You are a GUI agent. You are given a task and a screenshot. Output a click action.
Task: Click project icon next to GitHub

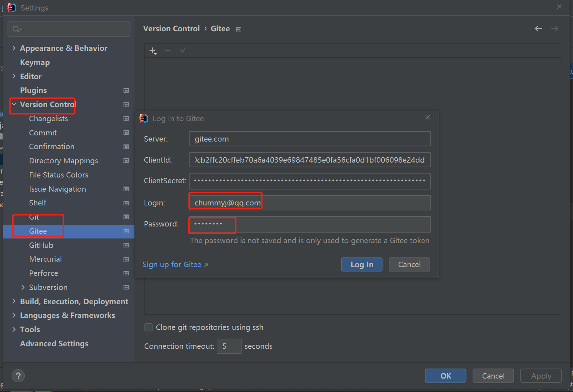pyautogui.click(x=126, y=245)
